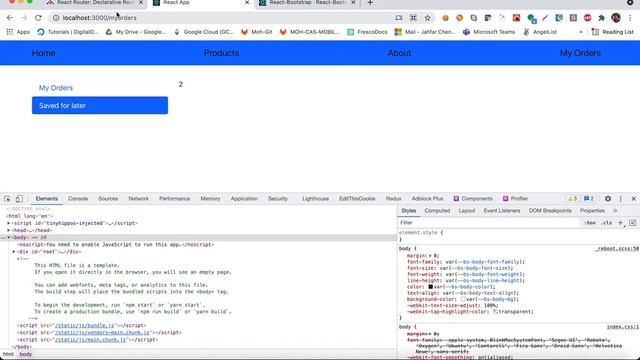Go back with the browser back arrow

pos(10,18)
